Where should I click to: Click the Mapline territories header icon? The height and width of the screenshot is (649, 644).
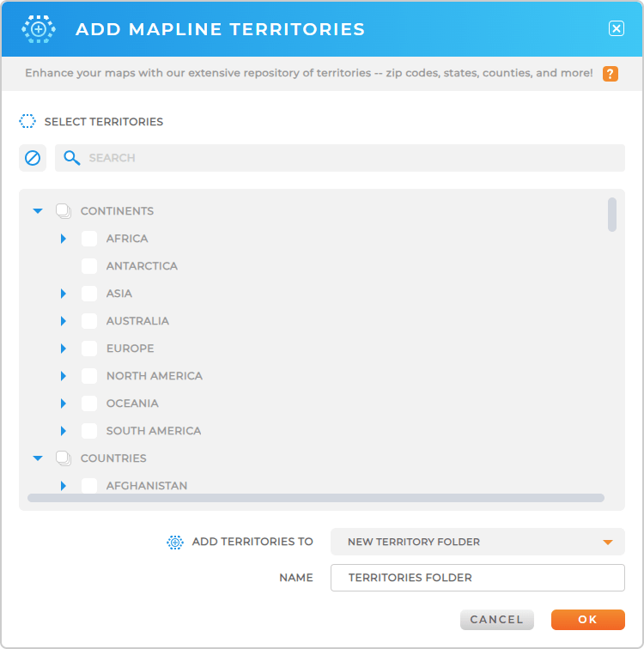(x=39, y=29)
